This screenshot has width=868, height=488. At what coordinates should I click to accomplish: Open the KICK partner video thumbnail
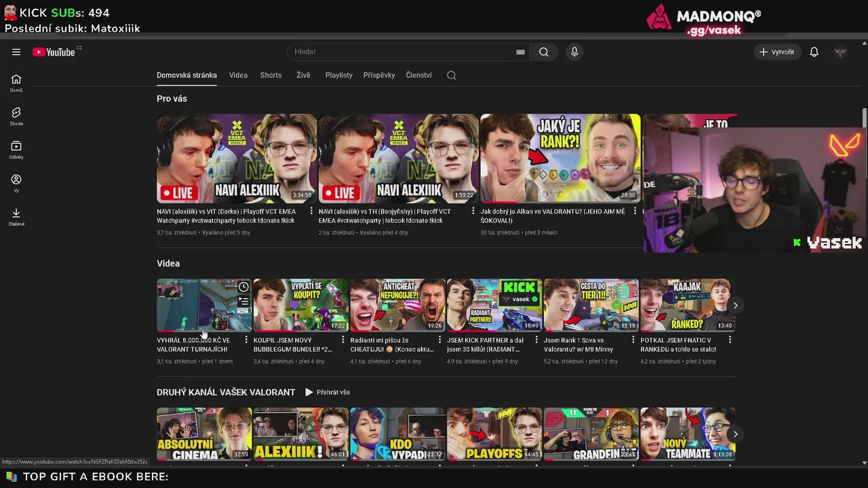[x=494, y=306]
